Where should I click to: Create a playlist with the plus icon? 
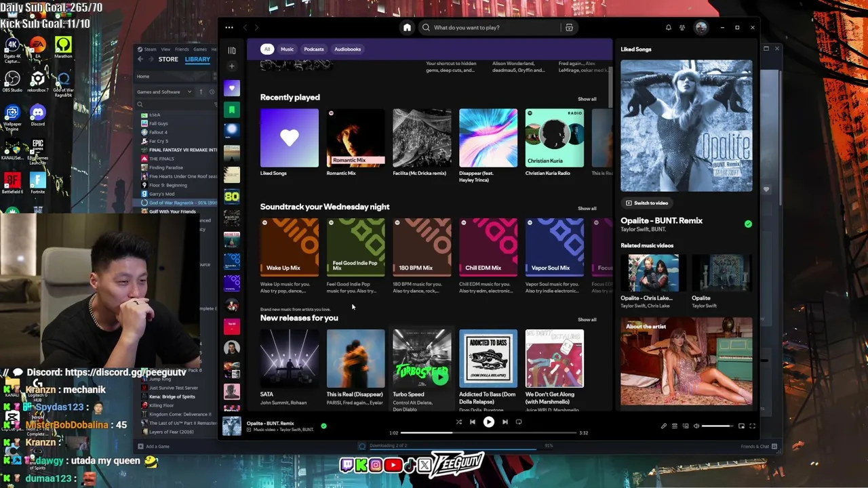tap(231, 66)
